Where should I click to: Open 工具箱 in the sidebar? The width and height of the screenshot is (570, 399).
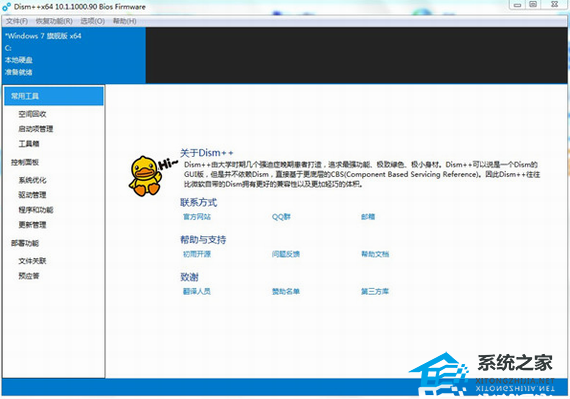coord(29,144)
